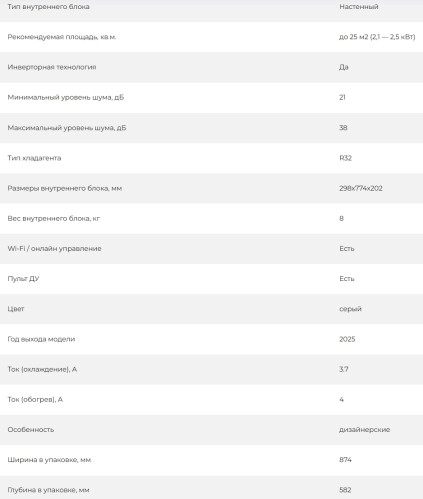This screenshot has width=423, height=499.
Task: Click the packaging depth value 582
Action: click(345, 490)
